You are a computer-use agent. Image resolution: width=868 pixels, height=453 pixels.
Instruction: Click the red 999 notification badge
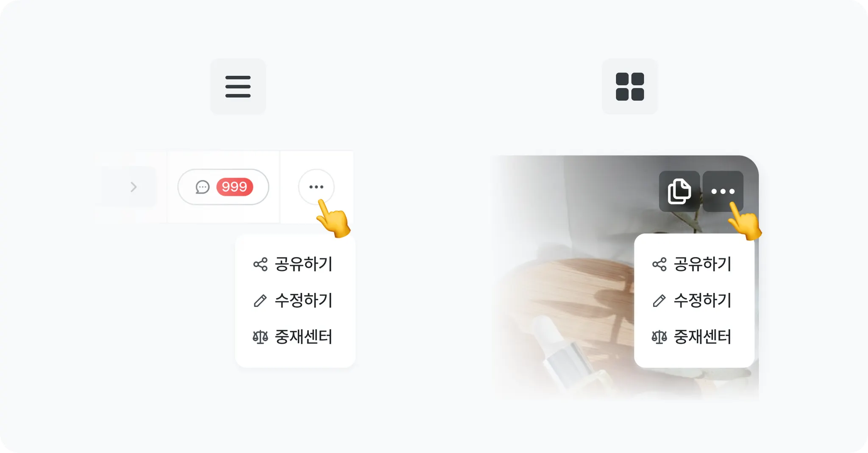[x=234, y=187]
